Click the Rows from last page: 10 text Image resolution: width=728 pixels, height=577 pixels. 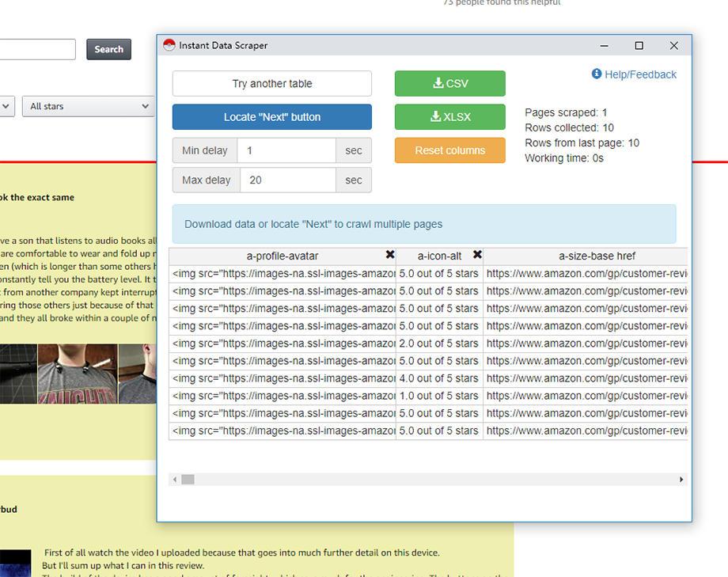click(x=582, y=143)
